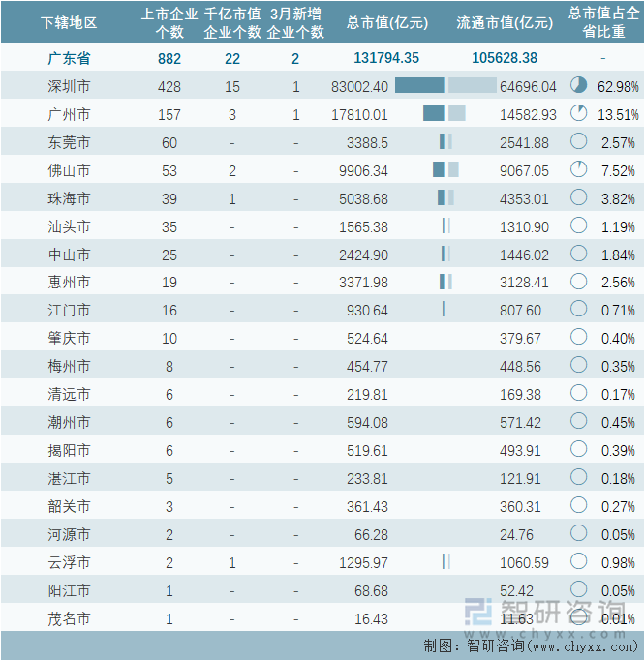Image resolution: width=644 pixels, height=660 pixels.
Task: Select the 惠州市 row label
Action: pyautogui.click(x=69, y=282)
